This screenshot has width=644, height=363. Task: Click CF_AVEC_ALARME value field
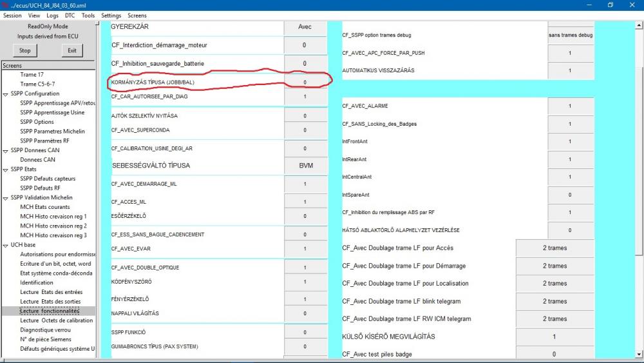coord(571,106)
